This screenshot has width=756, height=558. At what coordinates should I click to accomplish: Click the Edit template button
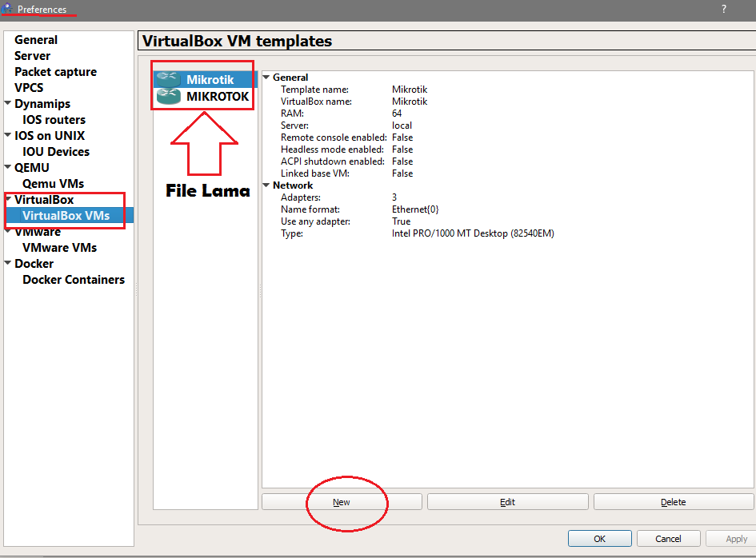[x=508, y=501]
